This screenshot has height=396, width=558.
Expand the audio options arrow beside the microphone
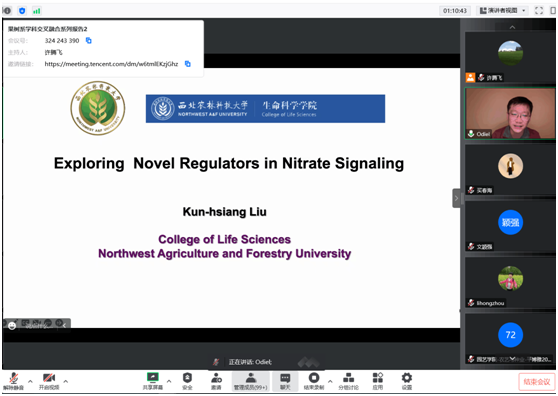tap(30, 381)
